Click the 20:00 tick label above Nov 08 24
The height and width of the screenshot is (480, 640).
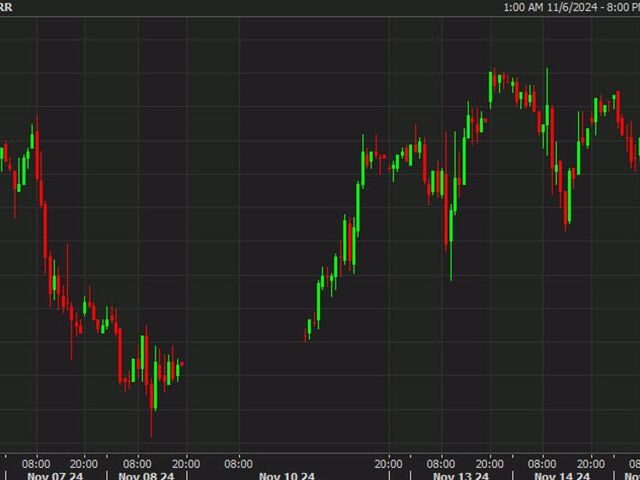coord(186,464)
